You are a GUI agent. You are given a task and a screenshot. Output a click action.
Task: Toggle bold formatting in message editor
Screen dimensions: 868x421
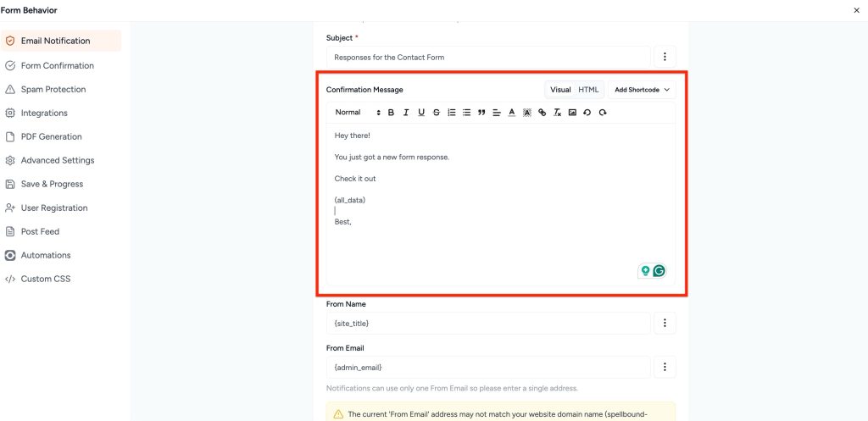(x=391, y=113)
